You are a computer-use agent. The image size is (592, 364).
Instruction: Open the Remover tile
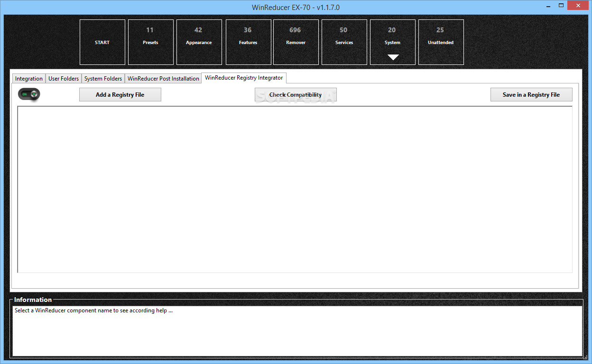[x=296, y=42]
